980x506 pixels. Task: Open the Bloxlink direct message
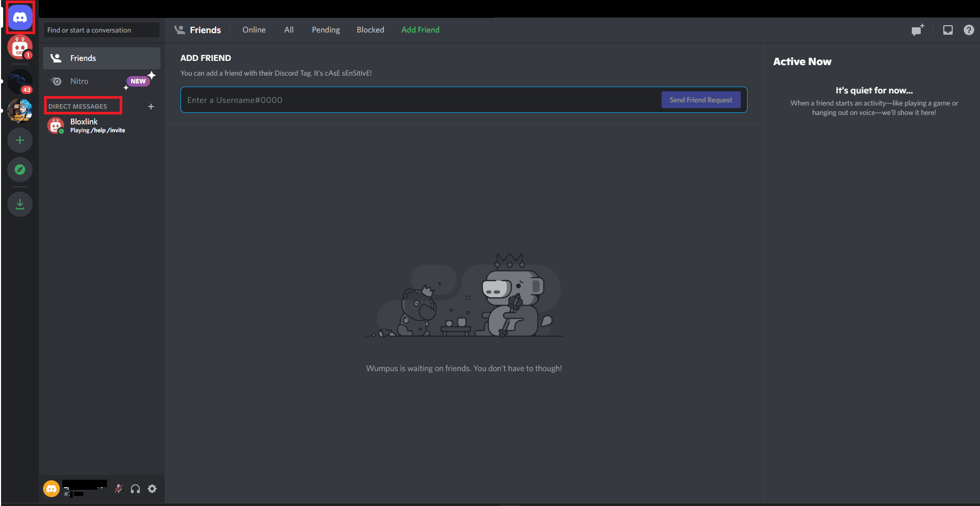[102, 125]
